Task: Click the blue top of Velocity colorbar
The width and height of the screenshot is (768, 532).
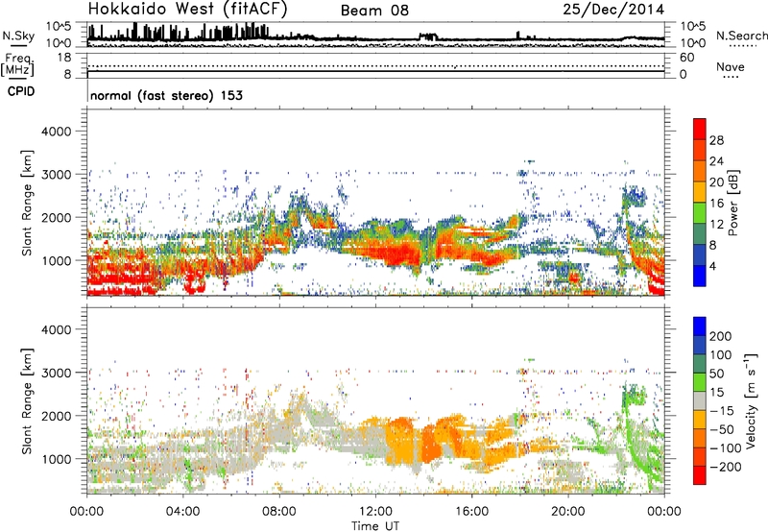Action: [x=700, y=326]
